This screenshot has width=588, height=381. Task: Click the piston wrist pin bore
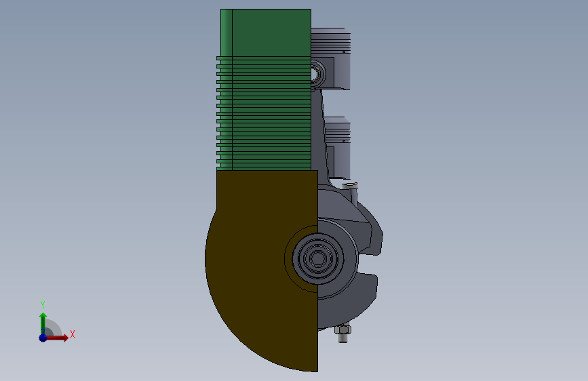(x=315, y=74)
